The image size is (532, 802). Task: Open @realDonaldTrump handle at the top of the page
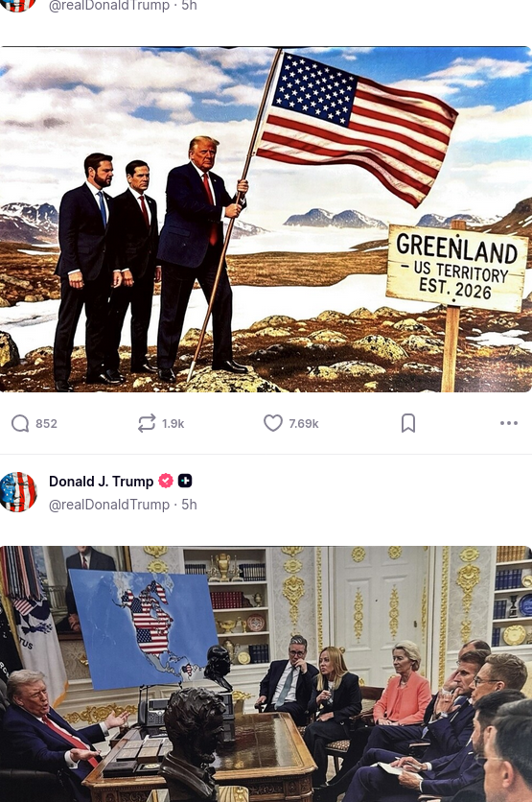click(x=109, y=6)
